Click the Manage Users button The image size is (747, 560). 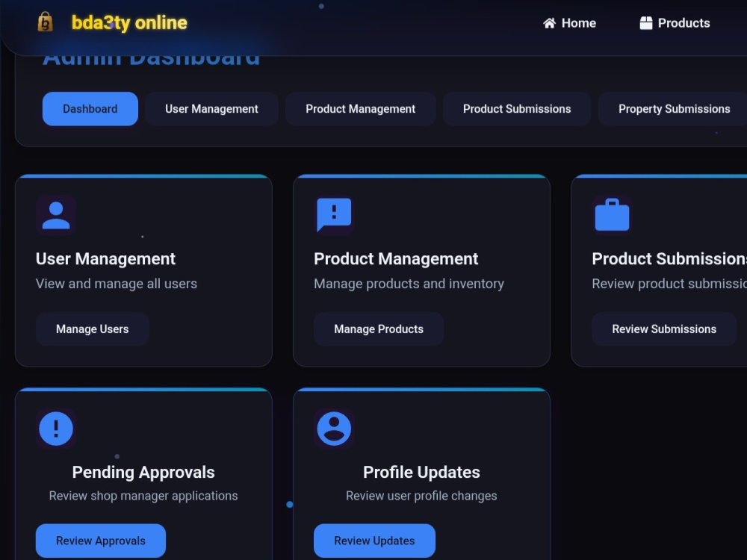pos(93,329)
